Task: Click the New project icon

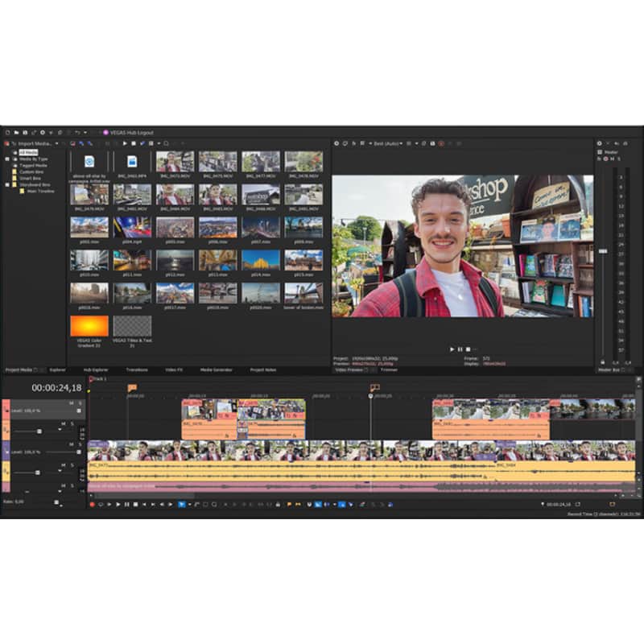Action: tap(7, 133)
